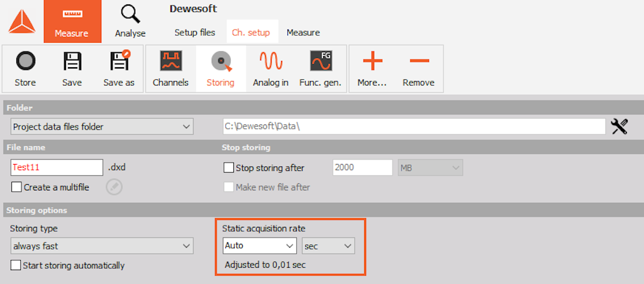Click the .dxd file extension label

point(116,167)
